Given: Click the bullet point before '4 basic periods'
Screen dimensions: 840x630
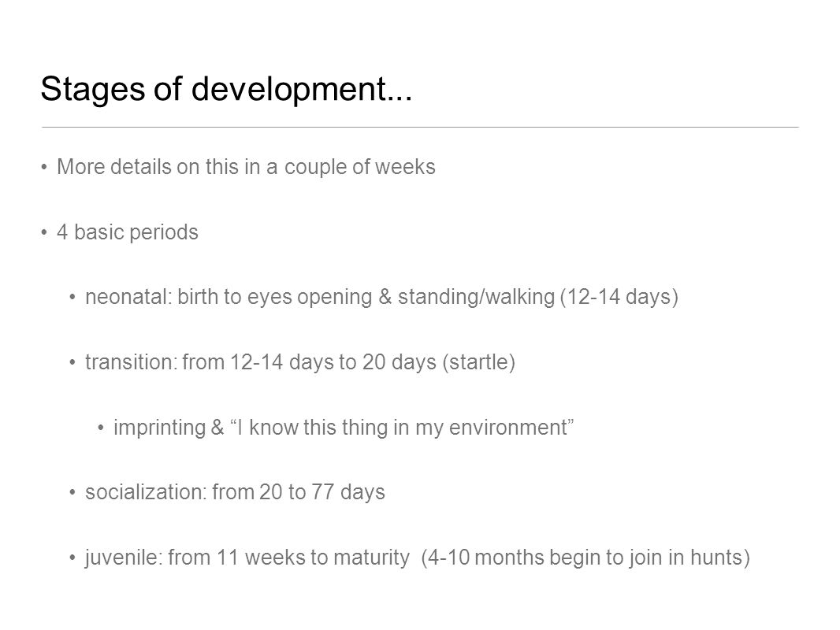Looking at the screenshot, I should [44, 233].
